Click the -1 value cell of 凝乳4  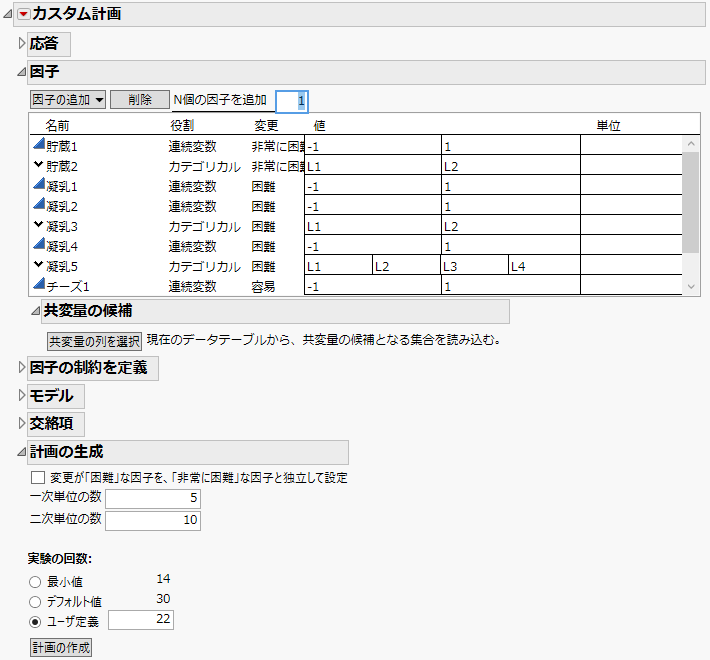[x=373, y=246]
